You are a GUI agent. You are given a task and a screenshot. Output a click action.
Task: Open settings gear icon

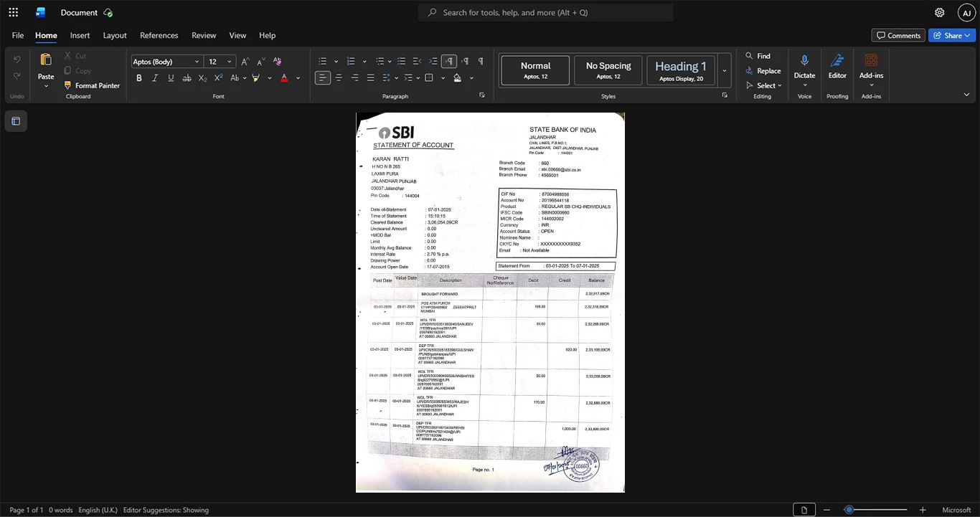pos(939,12)
